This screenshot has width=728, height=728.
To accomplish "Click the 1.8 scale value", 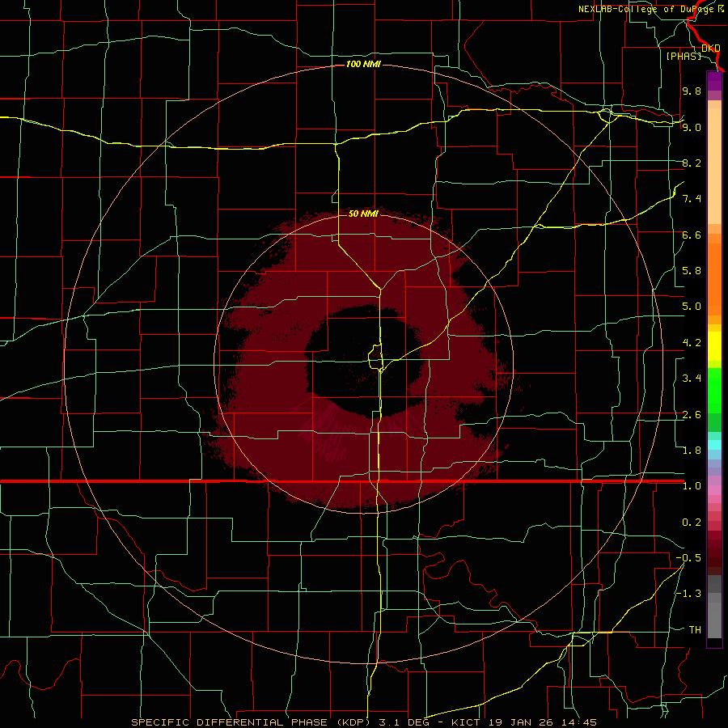I will pos(692,451).
